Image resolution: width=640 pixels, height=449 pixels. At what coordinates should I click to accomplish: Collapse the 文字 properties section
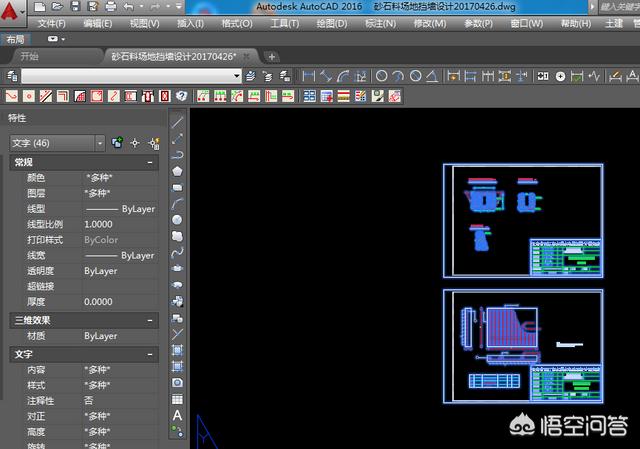point(150,354)
